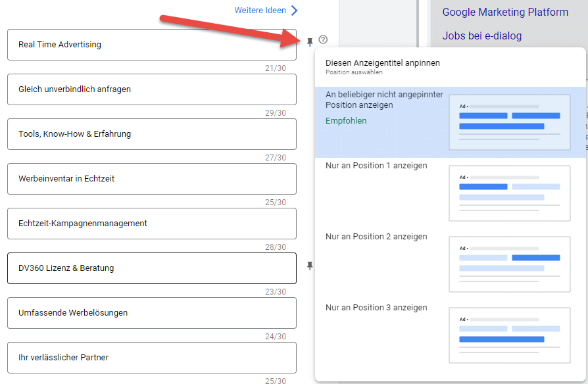
Task: Open help via the question mark icon
Action: (323, 39)
